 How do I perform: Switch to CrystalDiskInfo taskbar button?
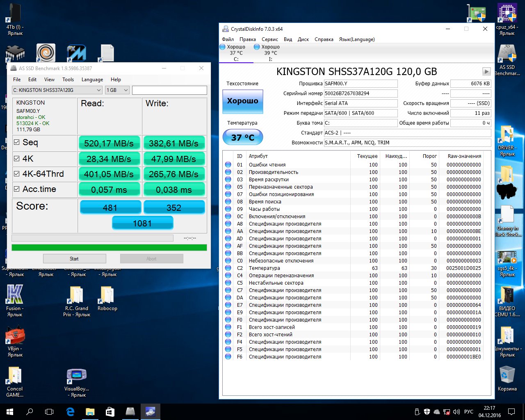click(150, 412)
